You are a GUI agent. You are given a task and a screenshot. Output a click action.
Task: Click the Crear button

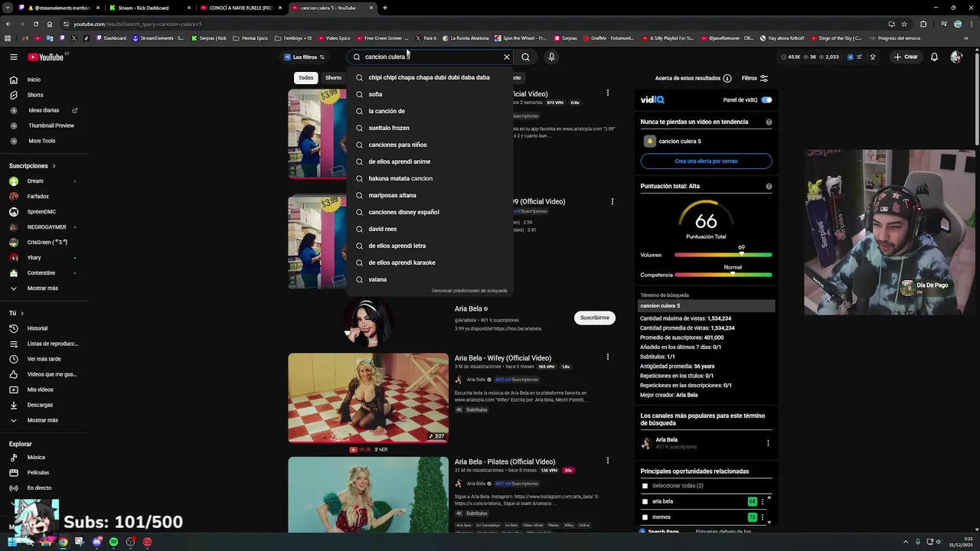(906, 57)
